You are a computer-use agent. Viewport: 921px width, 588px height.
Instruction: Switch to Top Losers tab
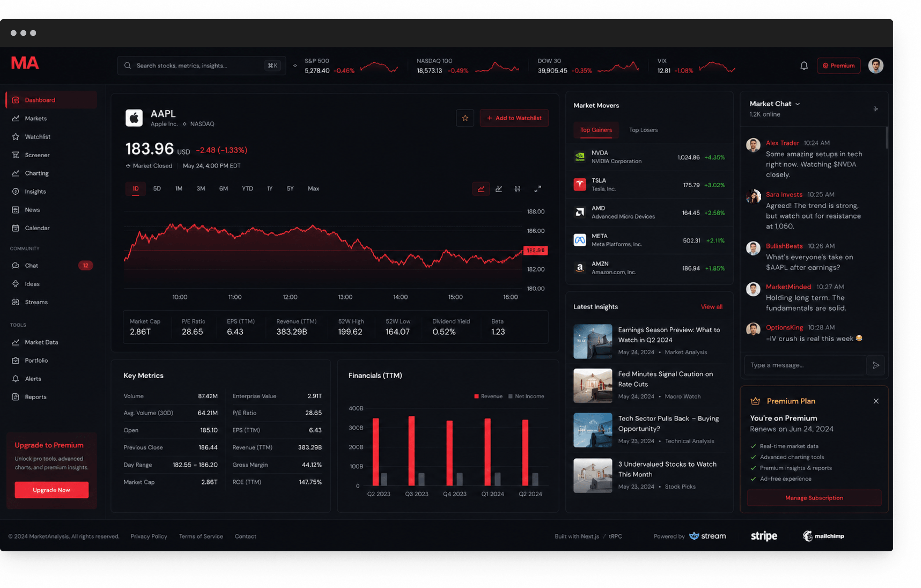pyautogui.click(x=643, y=130)
